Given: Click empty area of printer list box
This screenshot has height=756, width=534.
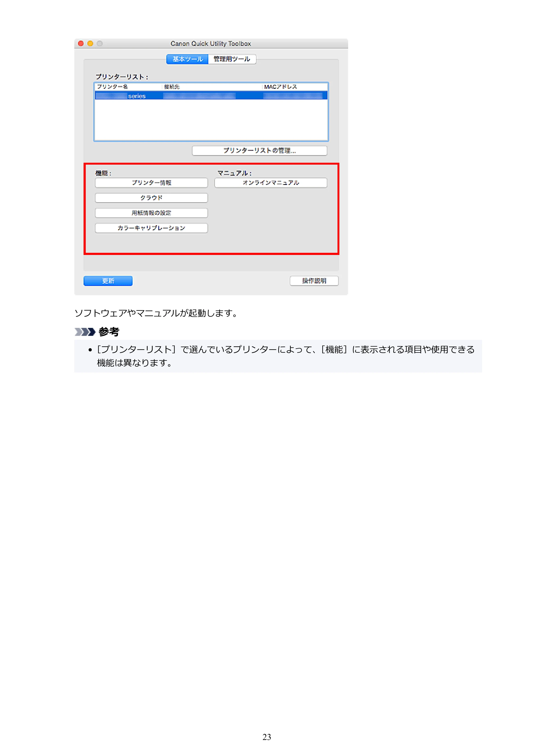Looking at the screenshot, I should point(211,120).
